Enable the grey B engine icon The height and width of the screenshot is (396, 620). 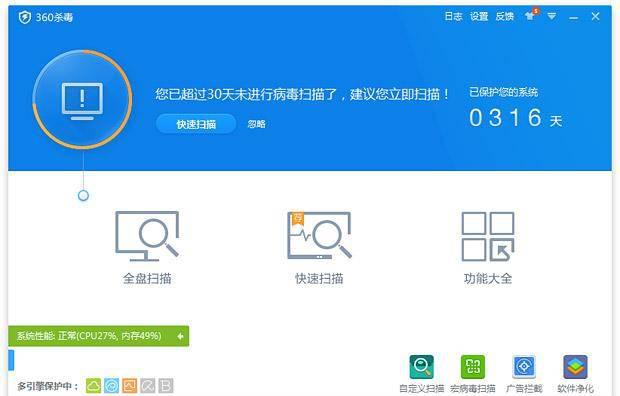pos(166,386)
